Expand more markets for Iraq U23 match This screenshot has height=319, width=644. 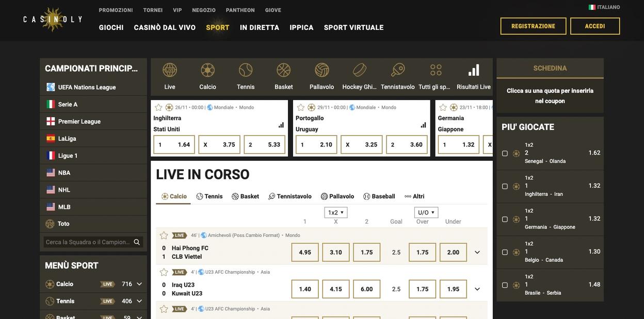tap(477, 289)
